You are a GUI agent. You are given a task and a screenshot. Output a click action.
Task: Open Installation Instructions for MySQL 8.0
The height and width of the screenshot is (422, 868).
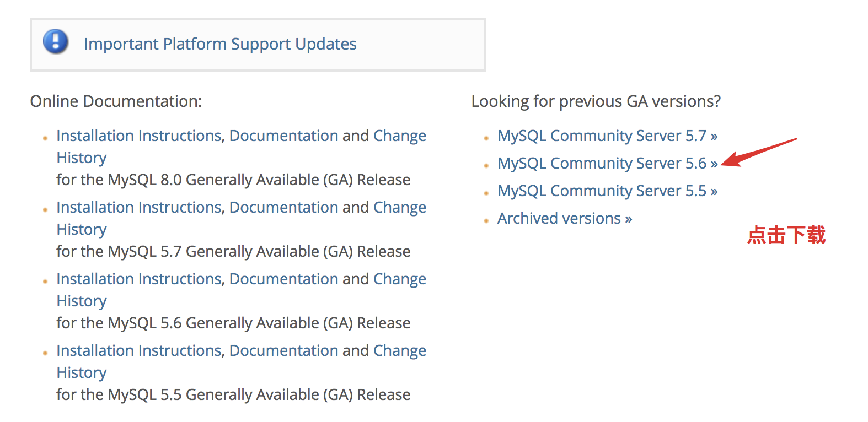140,136
